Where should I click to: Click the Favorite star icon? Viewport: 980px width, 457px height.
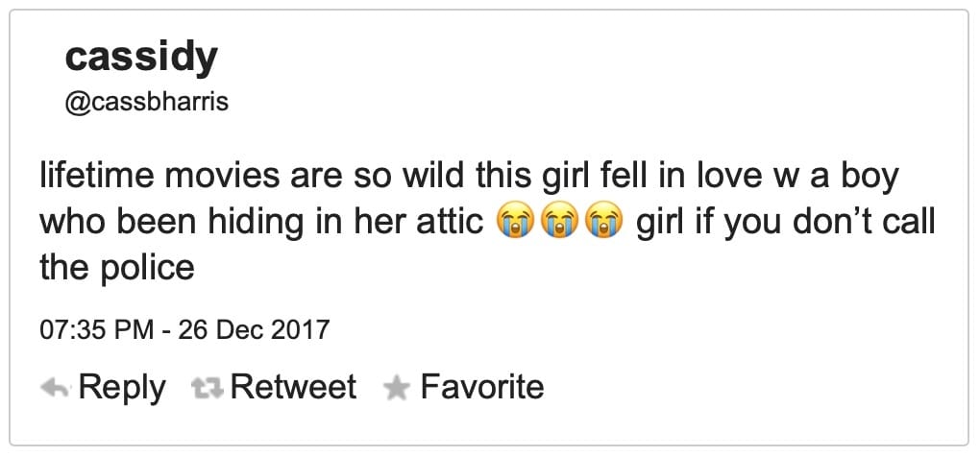[396, 389]
